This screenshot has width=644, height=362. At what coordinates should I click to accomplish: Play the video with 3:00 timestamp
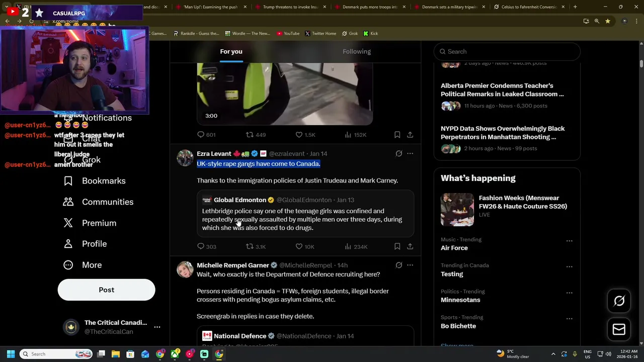tap(285, 94)
